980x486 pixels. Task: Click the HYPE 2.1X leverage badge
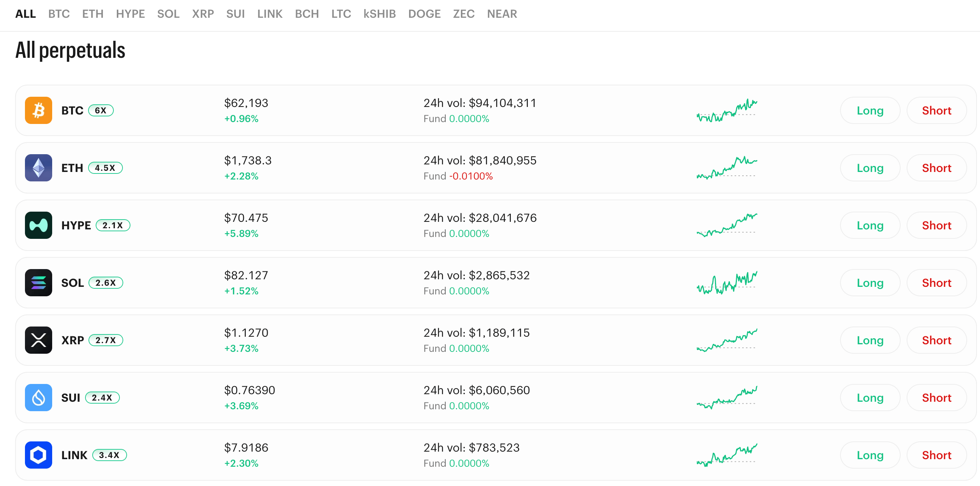pos(113,225)
